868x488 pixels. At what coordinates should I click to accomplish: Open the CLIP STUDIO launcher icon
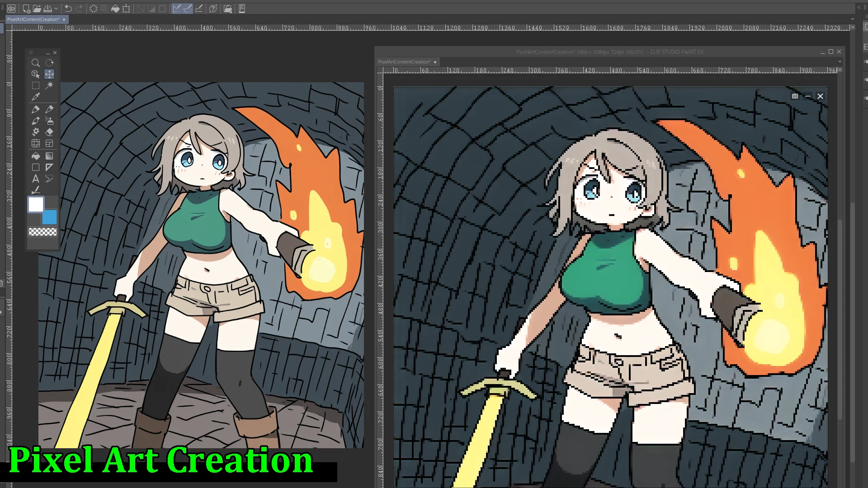[11, 9]
